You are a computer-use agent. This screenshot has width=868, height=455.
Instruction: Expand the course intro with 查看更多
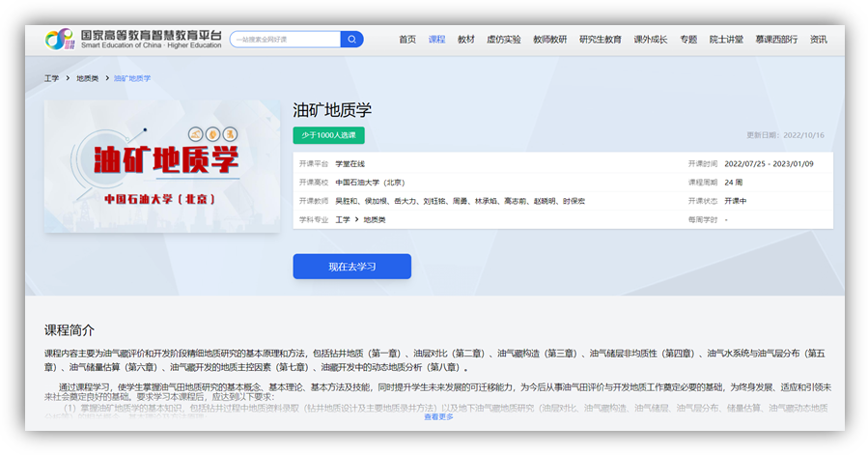(x=437, y=417)
